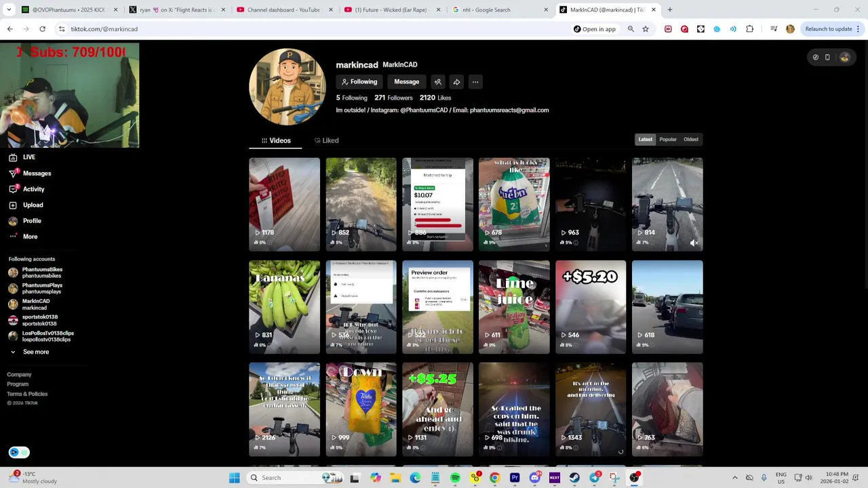Image resolution: width=868 pixels, height=488 pixels.
Task: Open the video with 1178 views
Action: (284, 205)
